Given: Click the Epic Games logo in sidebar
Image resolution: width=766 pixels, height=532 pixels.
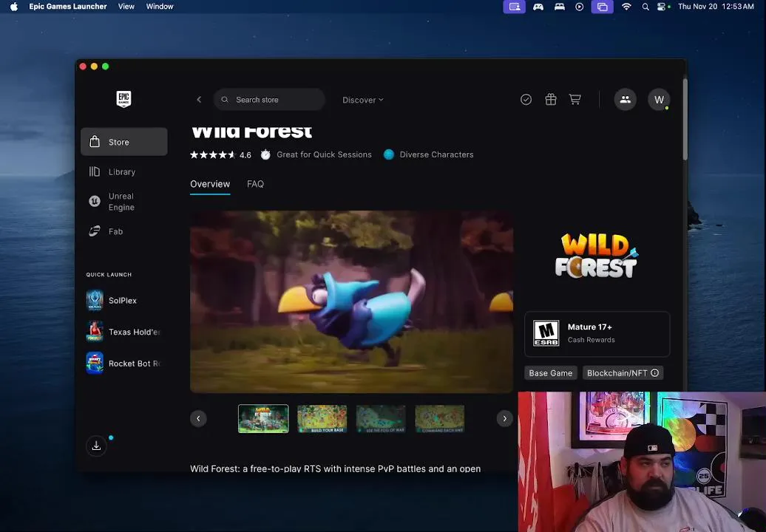Looking at the screenshot, I should pos(123,99).
